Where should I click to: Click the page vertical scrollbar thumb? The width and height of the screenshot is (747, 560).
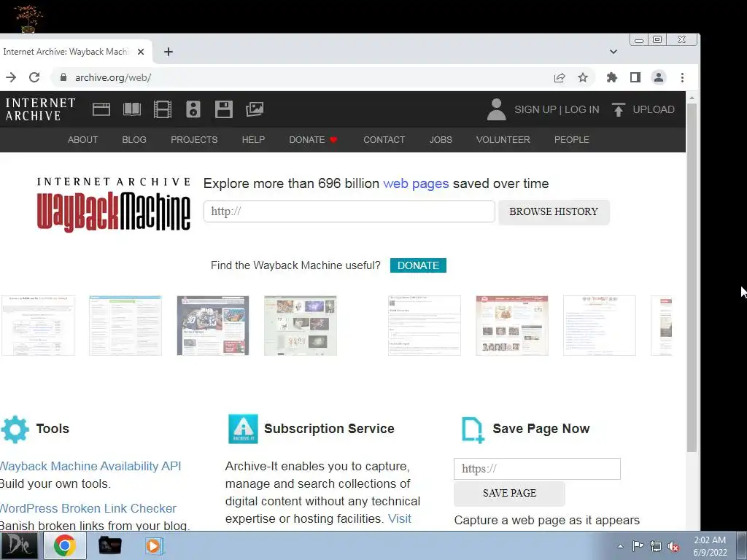(692, 278)
